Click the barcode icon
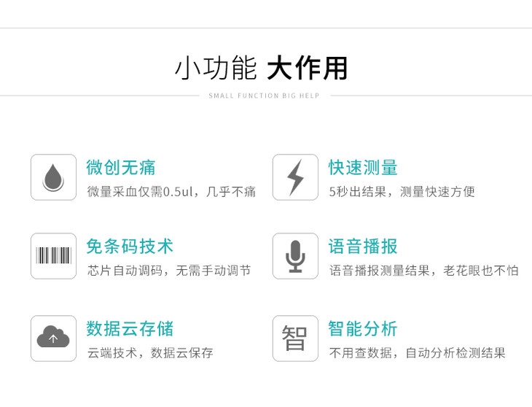 coord(53,256)
